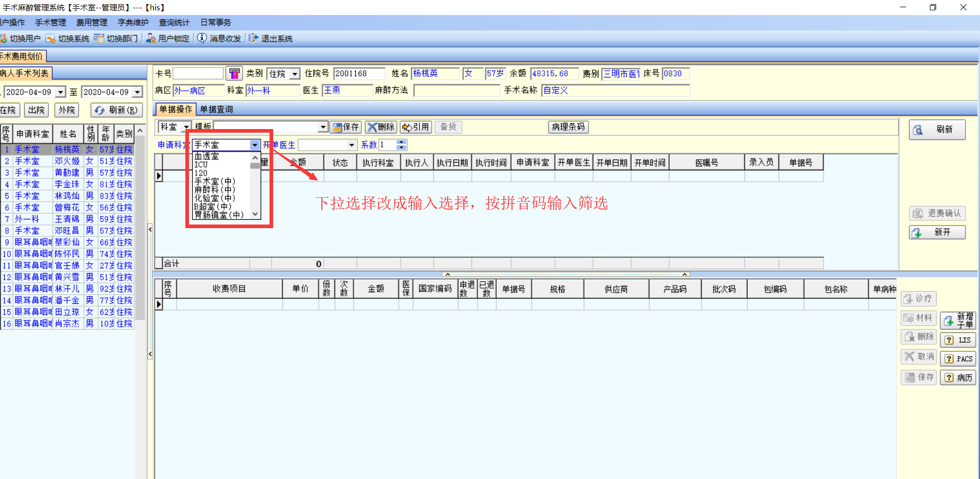Toggle the 申请科室 手术室 dropdown arrow
The image size is (980, 479).
coord(255,145)
